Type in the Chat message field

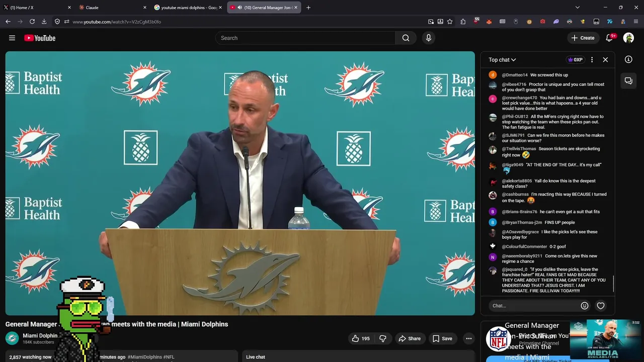pos(533,306)
